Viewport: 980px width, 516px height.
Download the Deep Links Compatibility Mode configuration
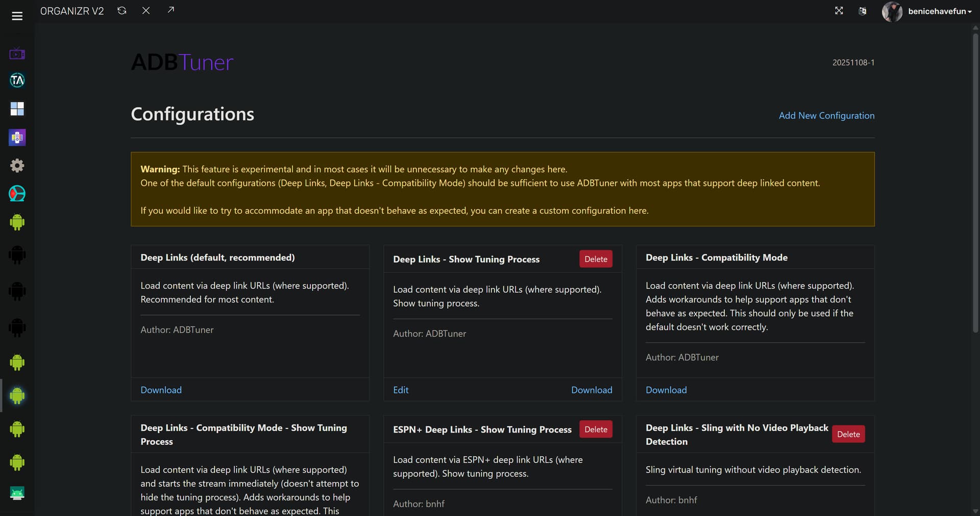[666, 390]
